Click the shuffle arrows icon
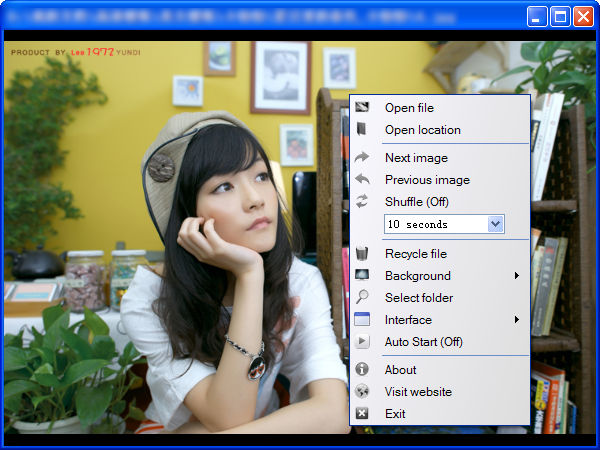This screenshot has height=450, width=600. [362, 202]
